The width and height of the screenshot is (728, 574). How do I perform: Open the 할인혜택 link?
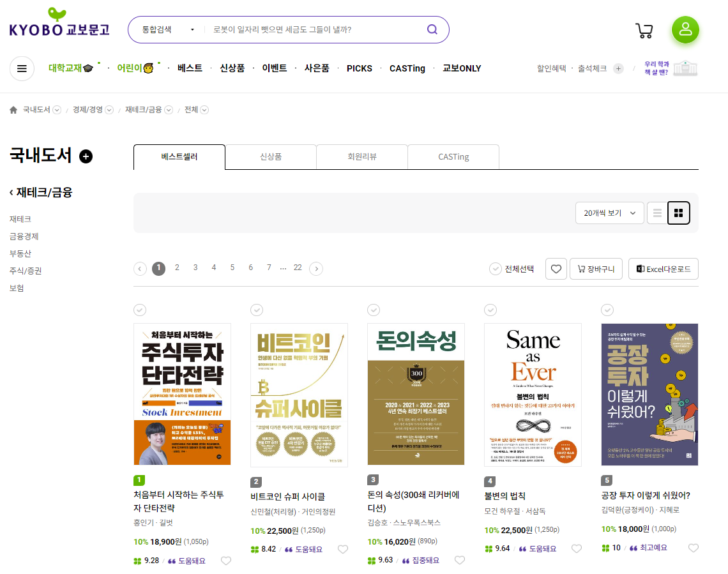click(x=552, y=69)
